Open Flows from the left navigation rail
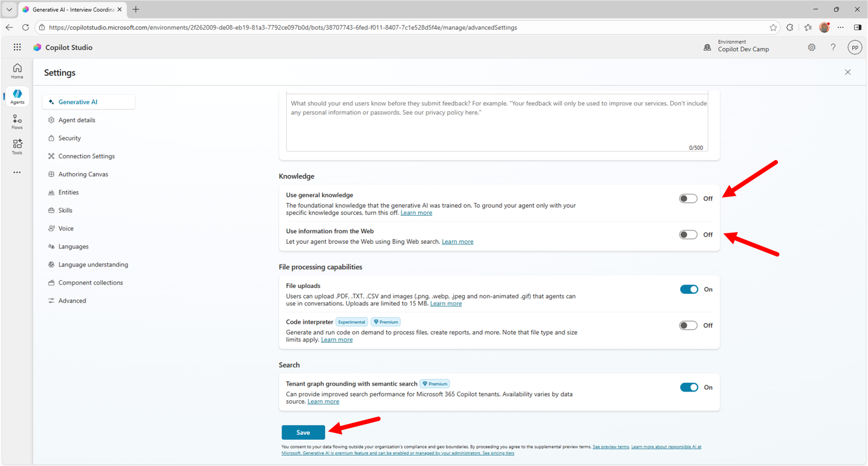 (17, 121)
